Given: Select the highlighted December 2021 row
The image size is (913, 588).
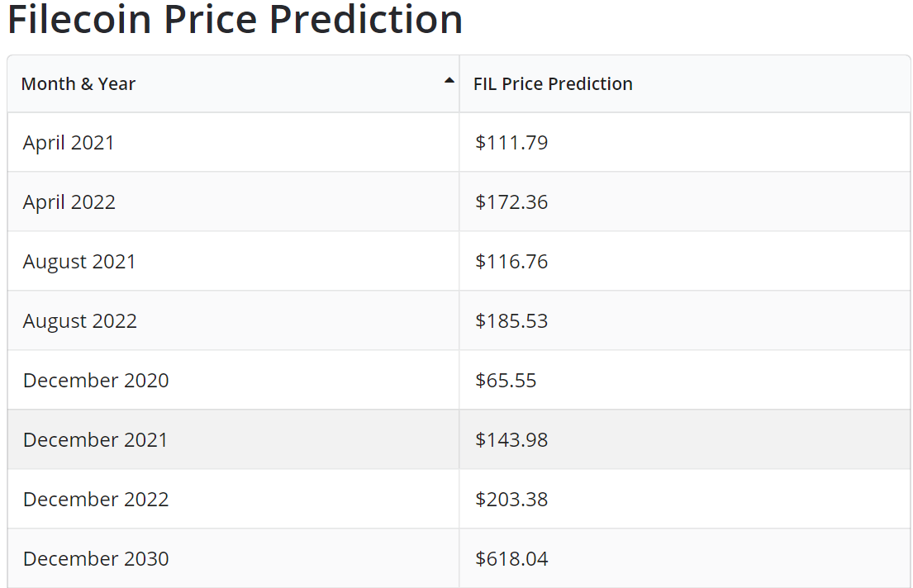Looking at the screenshot, I should (x=459, y=439).
